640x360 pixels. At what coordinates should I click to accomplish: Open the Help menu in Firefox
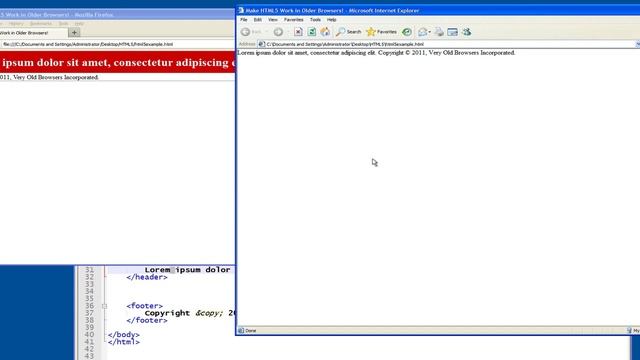point(79,24)
